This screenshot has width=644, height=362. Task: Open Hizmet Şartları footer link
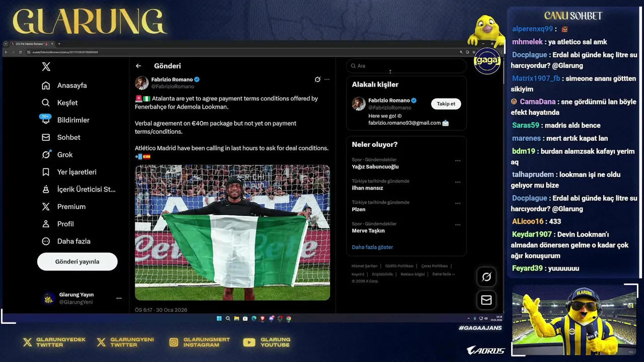click(364, 266)
